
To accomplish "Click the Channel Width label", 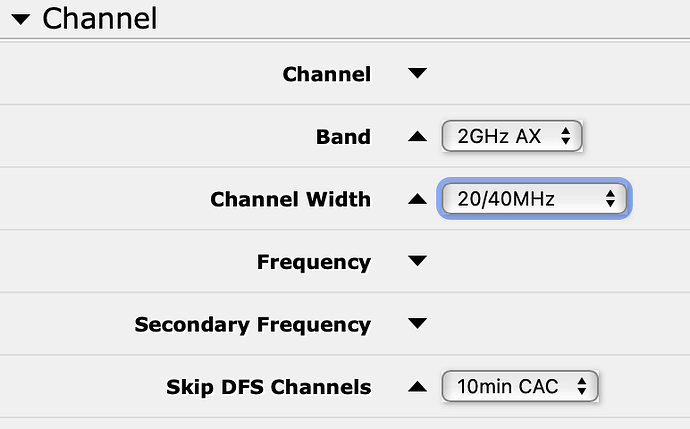I will click(x=290, y=199).
